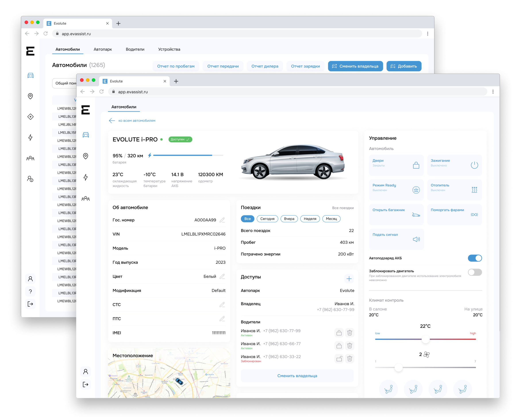531x420 pixels.
Task: Click charging bolt icon in back window sidebar
Action: pos(31,137)
